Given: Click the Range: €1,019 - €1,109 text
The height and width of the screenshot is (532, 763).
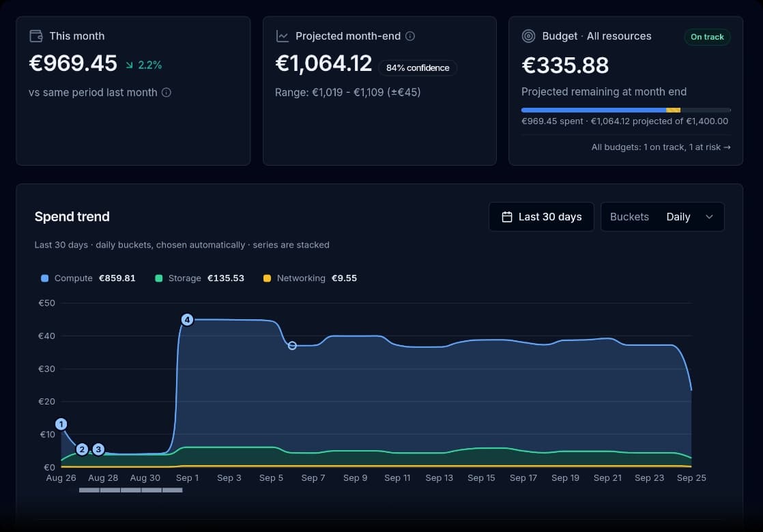Looking at the screenshot, I should point(347,92).
